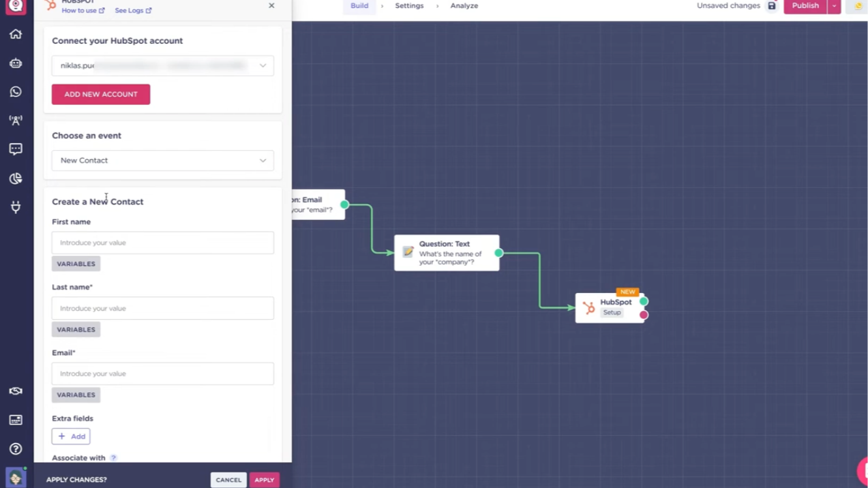Click the HubSpot logo in the flow node
The image size is (868, 488).
588,307
